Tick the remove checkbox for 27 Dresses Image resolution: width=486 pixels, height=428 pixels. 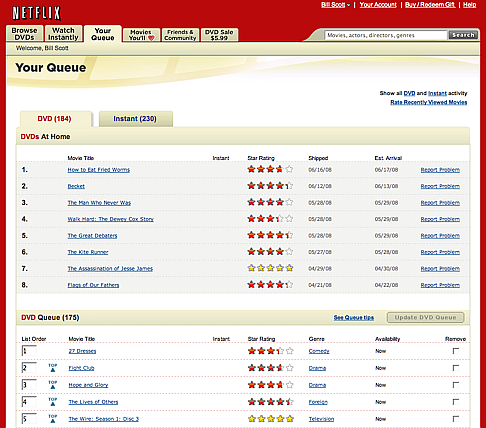(x=456, y=351)
